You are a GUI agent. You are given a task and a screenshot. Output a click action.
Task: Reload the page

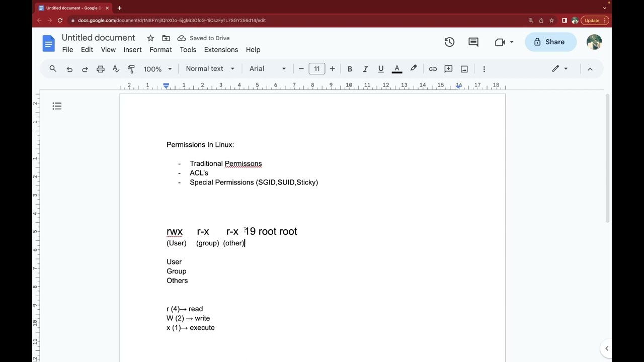coord(60,21)
